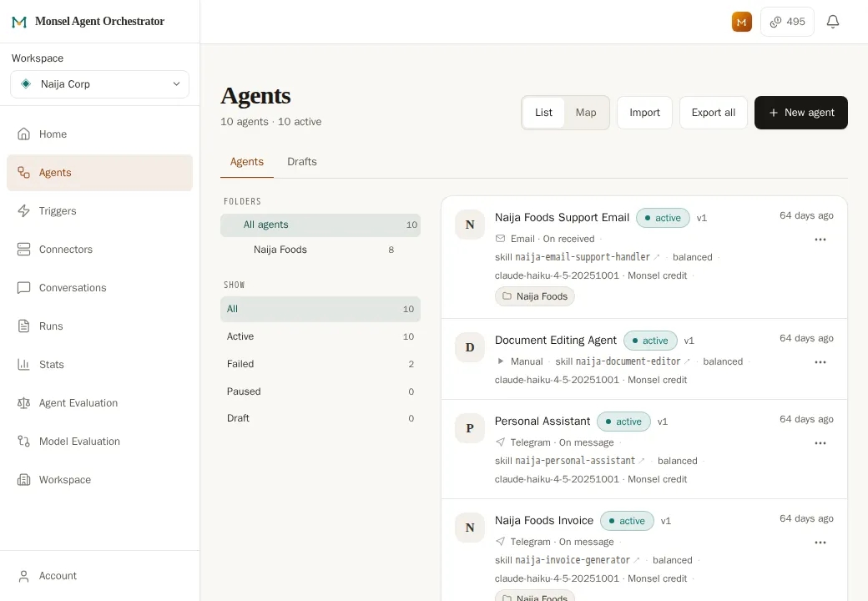
Task: Create a New agent
Action: [800, 113]
